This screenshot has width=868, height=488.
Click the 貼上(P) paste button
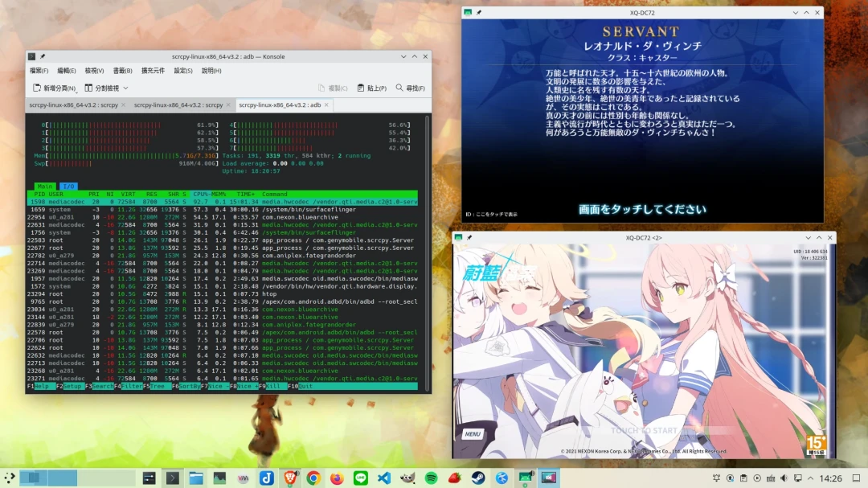point(372,88)
